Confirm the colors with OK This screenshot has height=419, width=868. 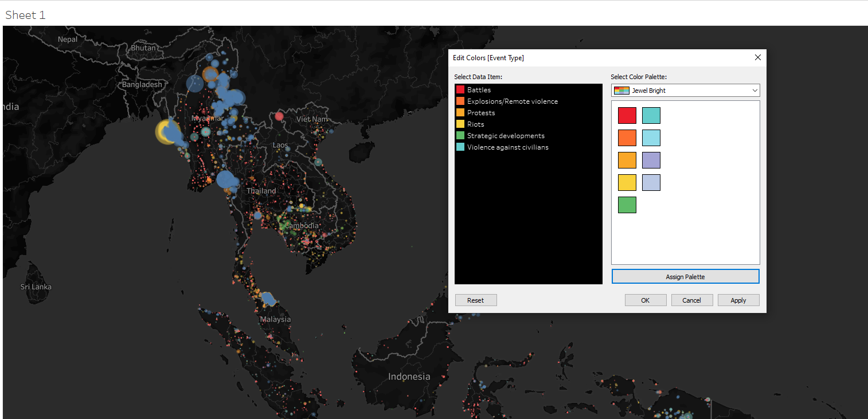pyautogui.click(x=645, y=300)
